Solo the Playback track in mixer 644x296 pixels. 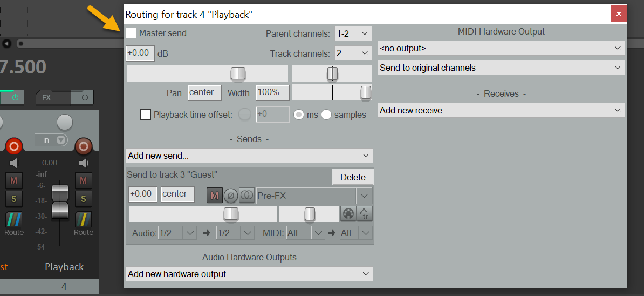[83, 199]
